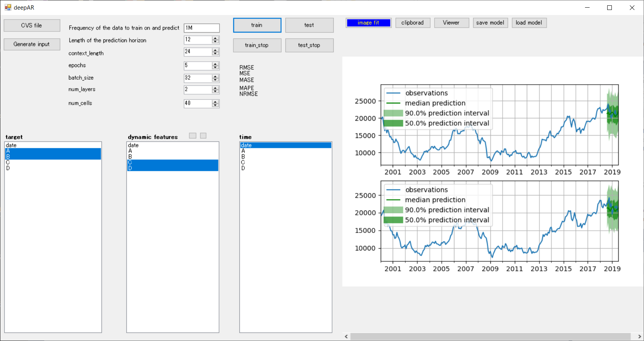Image resolution: width=644 pixels, height=341 pixels.
Task: Maximize the deepAR window
Action: [610, 8]
